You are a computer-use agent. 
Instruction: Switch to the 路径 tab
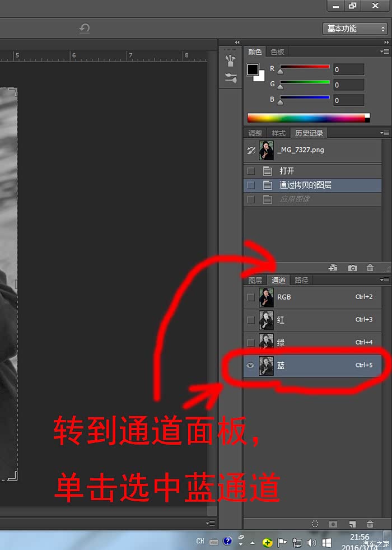click(x=301, y=280)
